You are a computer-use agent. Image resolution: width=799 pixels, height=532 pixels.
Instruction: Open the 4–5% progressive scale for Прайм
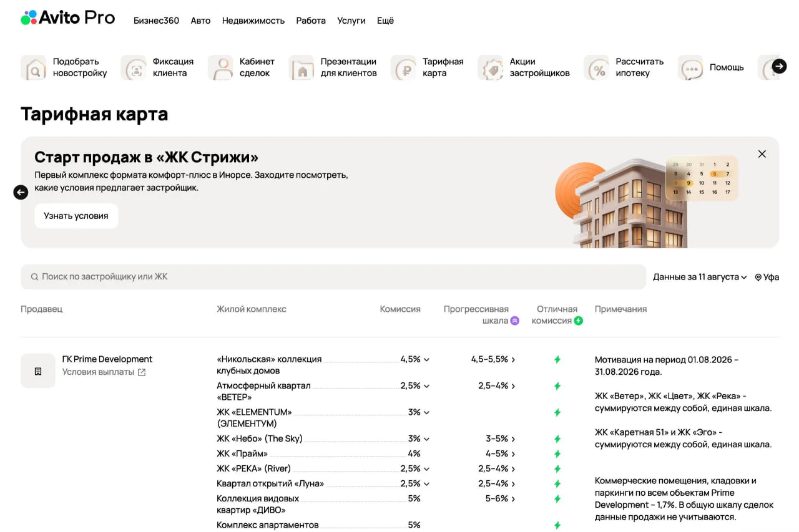tap(501, 453)
